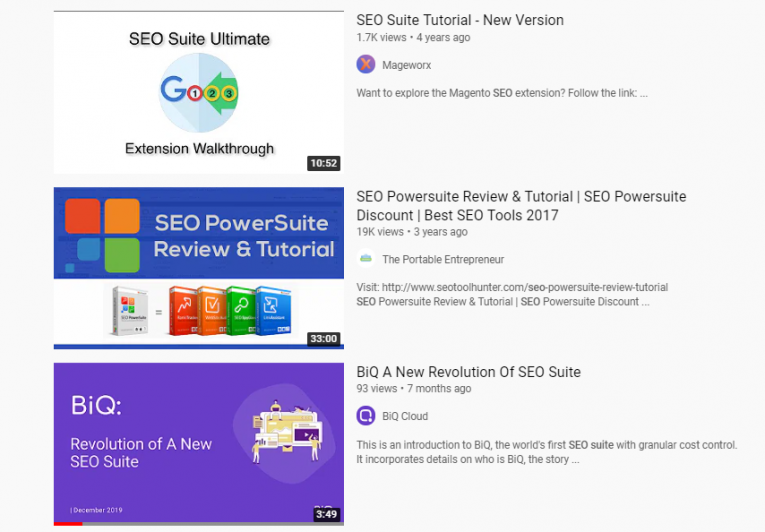Viewport: 765px width, 532px height.
Task: Click the 3:49 duration badge
Action: [326, 514]
